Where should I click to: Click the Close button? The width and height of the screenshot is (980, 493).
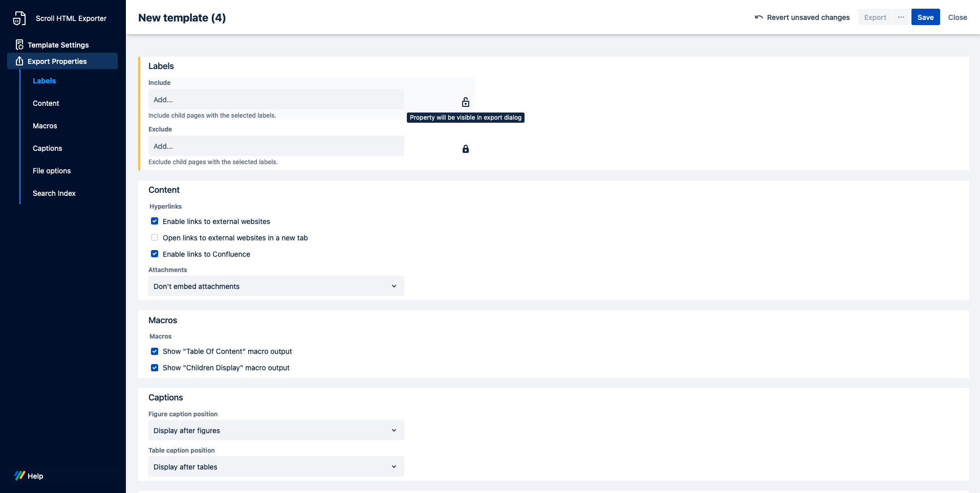pos(957,17)
